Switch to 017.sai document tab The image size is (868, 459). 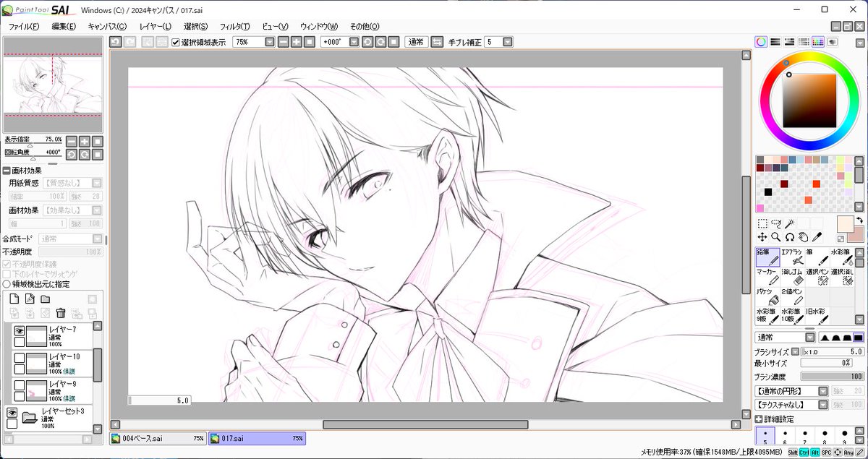(257, 438)
